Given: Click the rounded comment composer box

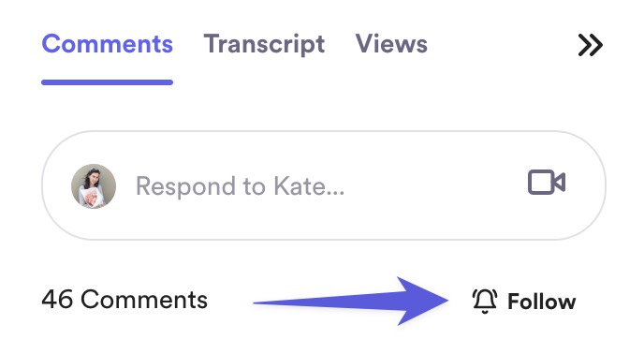Looking at the screenshot, I should pyautogui.click(x=324, y=185).
